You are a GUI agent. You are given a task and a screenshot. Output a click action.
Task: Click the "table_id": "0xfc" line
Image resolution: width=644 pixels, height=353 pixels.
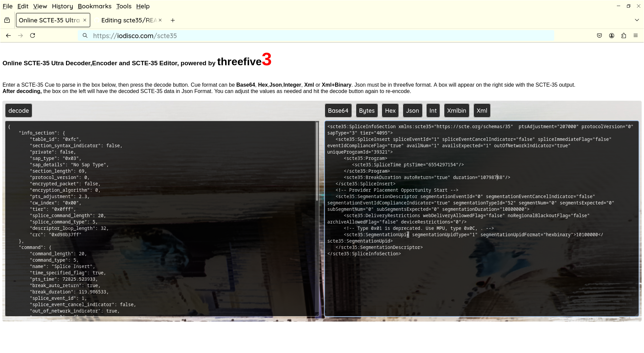coord(56,140)
